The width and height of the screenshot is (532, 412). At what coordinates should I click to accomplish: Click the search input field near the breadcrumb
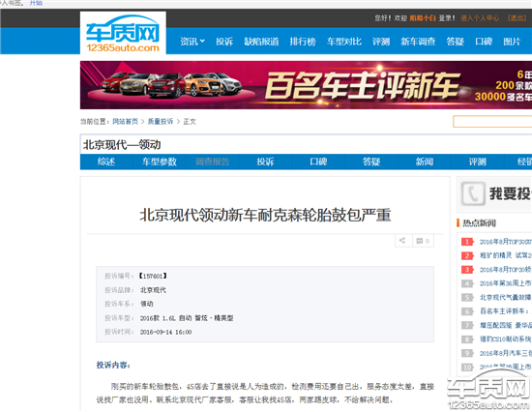pos(492,122)
